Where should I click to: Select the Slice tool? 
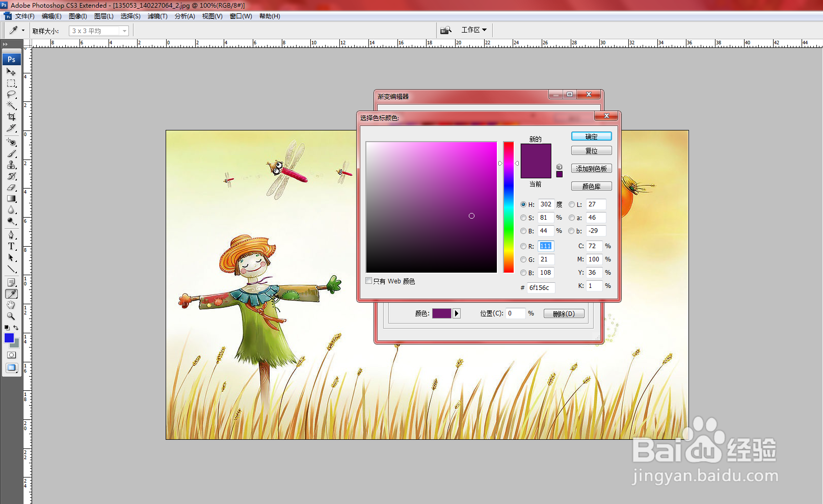[x=11, y=128]
